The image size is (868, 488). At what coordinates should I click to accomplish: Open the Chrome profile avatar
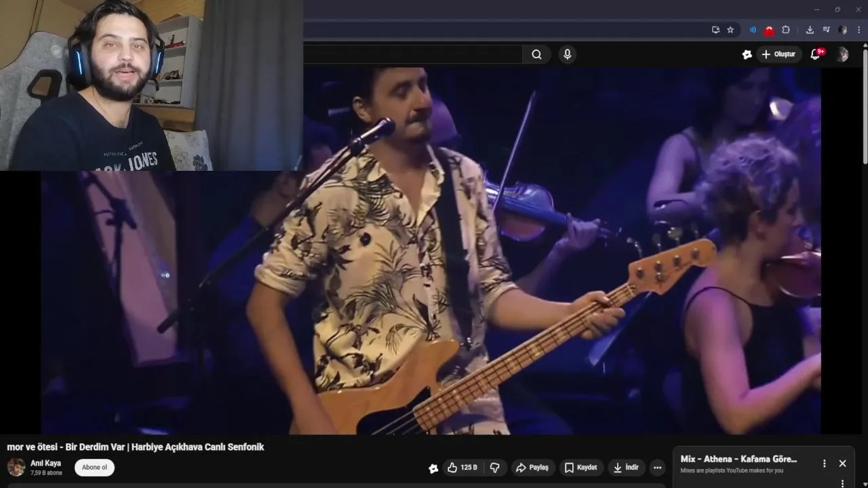pos(843,30)
